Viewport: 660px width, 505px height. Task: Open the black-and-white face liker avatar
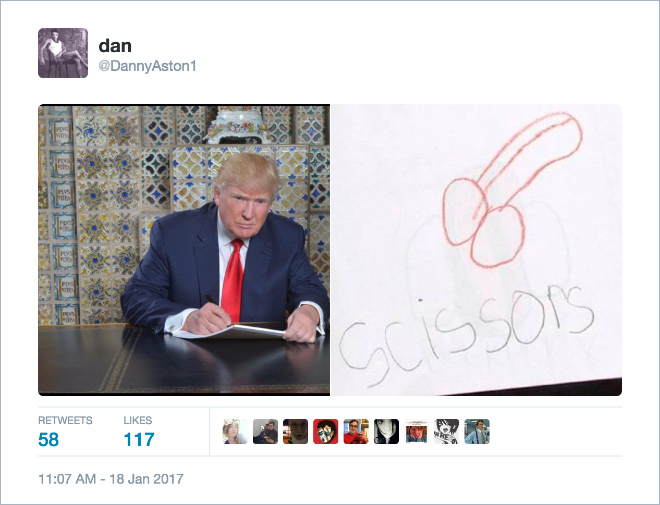point(386,431)
